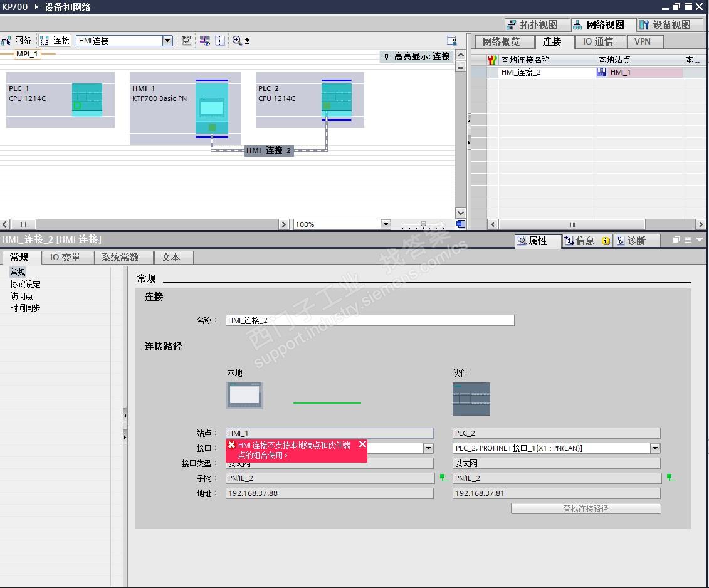709x588 pixels.
Task: Collapse the inspector window with arrow
Action: [700, 239]
